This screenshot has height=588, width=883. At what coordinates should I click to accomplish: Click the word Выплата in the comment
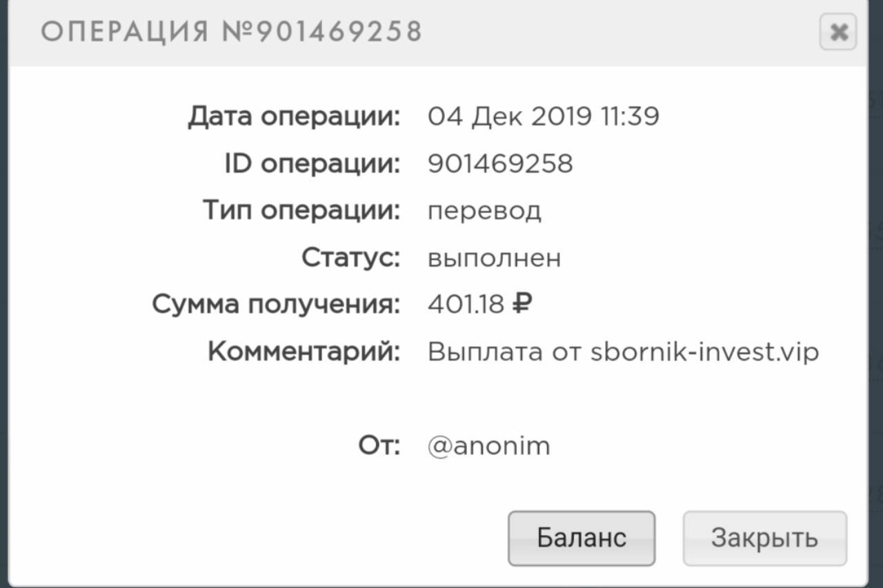point(485,352)
